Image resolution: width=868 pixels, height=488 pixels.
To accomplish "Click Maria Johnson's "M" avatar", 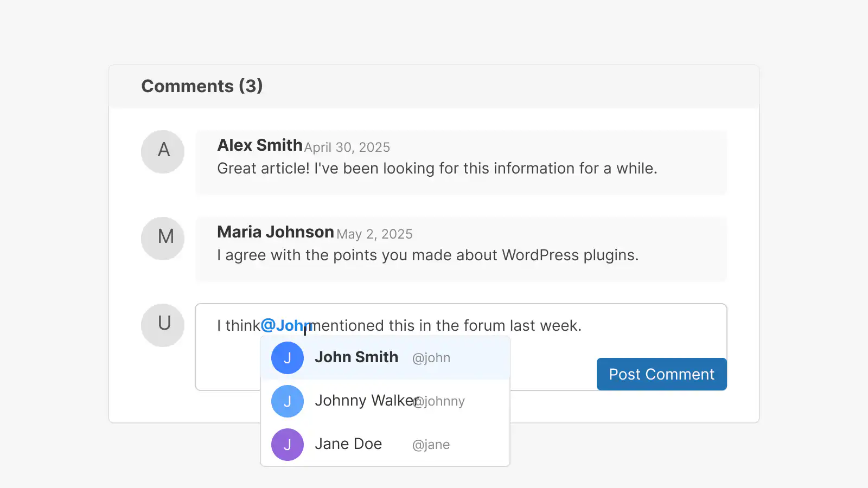I will point(163,239).
